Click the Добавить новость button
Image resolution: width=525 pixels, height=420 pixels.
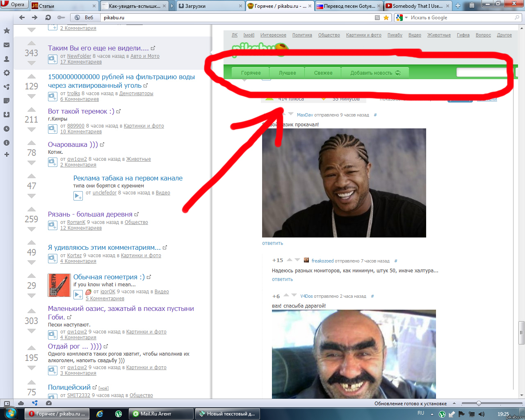pos(375,73)
